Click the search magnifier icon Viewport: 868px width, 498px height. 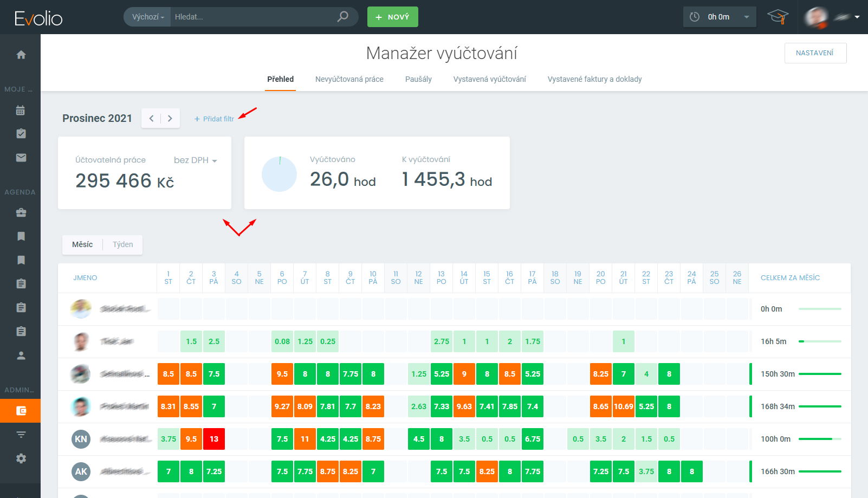pos(342,17)
